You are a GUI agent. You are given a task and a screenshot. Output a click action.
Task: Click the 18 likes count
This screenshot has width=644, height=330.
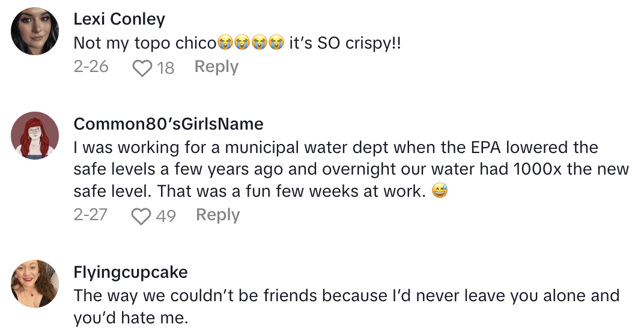[x=165, y=68]
